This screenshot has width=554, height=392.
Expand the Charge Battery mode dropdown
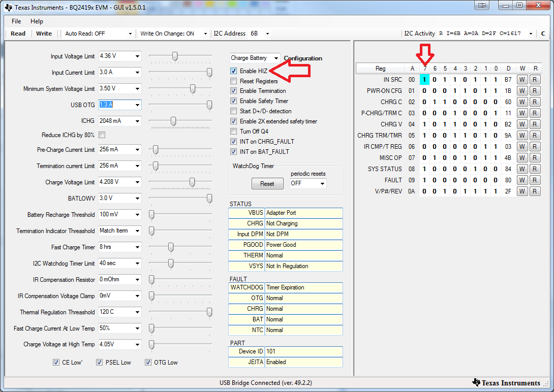pos(276,58)
